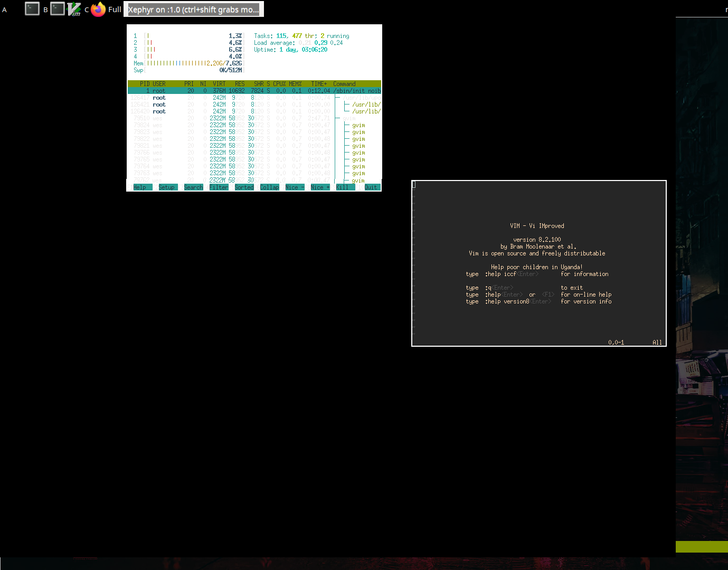Image resolution: width=728 pixels, height=570 pixels.
Task: Select the gvim process row with PID 79824
Action: coord(254,125)
